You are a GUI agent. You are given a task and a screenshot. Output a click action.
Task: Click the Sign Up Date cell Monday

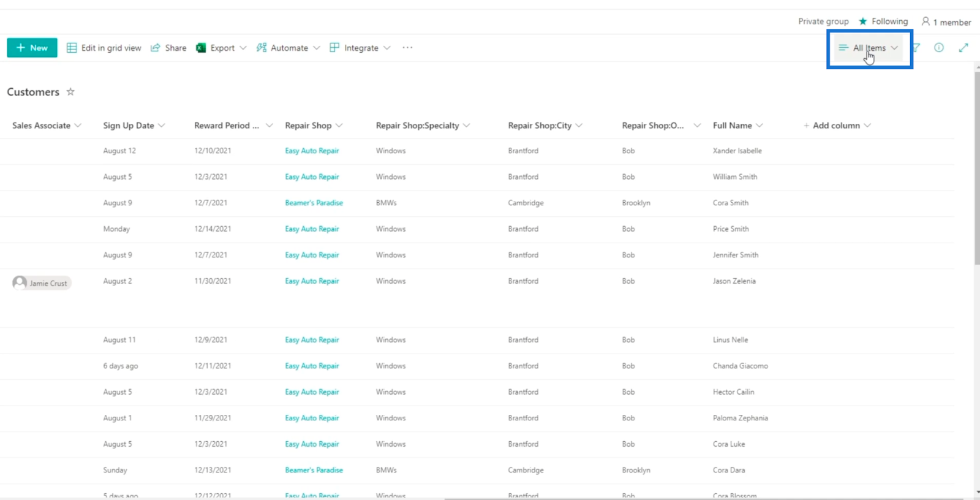click(116, 229)
